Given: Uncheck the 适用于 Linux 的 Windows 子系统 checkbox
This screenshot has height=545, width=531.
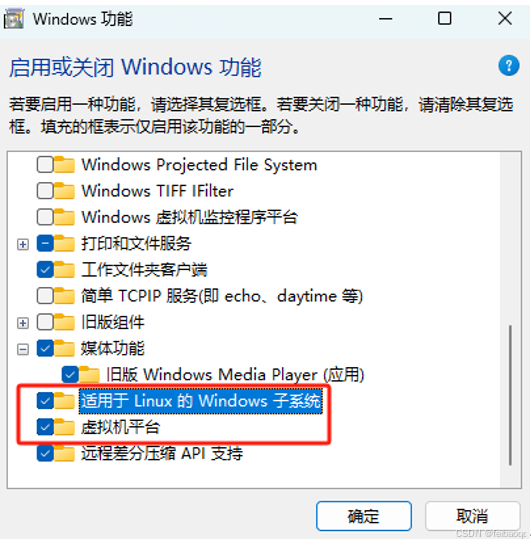Looking at the screenshot, I should [45, 401].
